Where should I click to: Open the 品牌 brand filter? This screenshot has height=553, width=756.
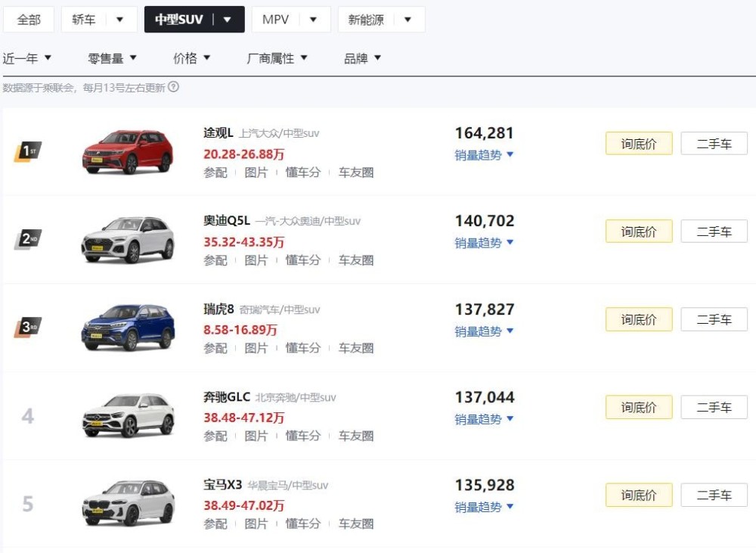[363, 58]
